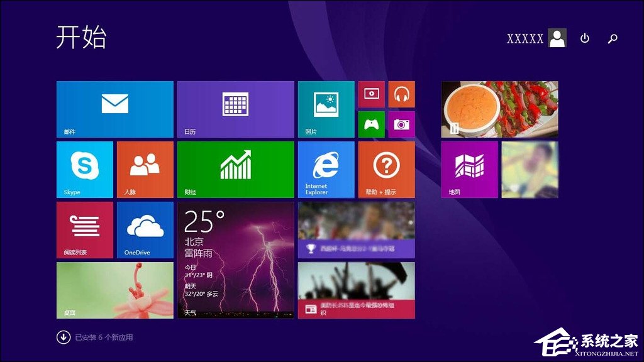Launch the 财经 (Finance) tile
The width and height of the screenshot is (644, 362).
tap(235, 168)
